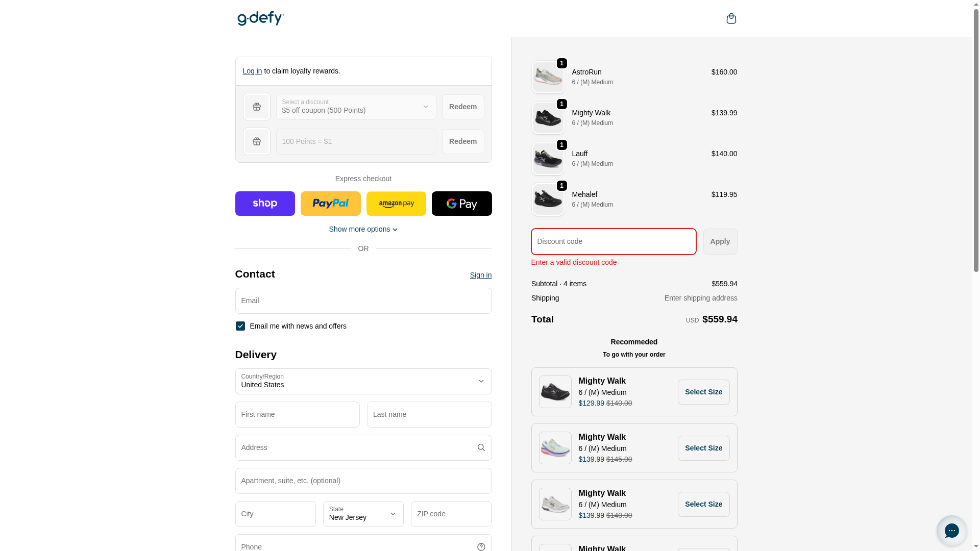980x551 pixels.
Task: Click the Address field search icon
Action: click(481, 447)
